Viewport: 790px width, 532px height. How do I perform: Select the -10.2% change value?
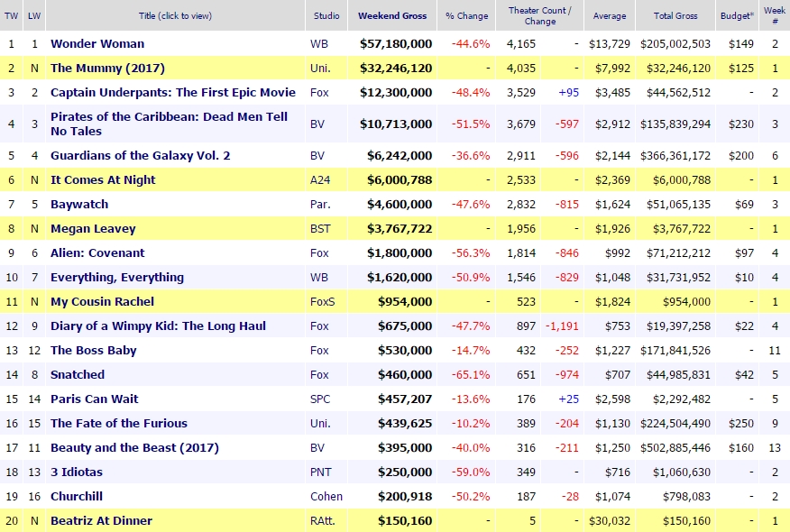(x=471, y=424)
